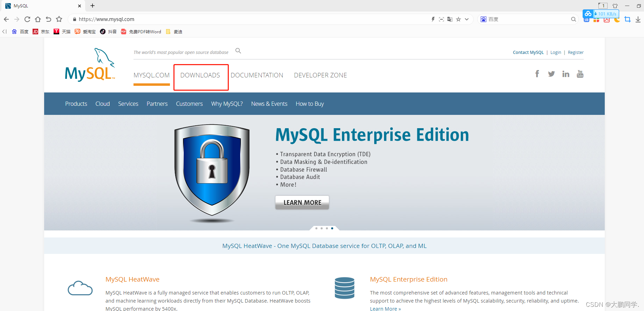The height and width of the screenshot is (311, 644).
Task: Click the undo closed tab arrow icon
Action: pos(48,19)
